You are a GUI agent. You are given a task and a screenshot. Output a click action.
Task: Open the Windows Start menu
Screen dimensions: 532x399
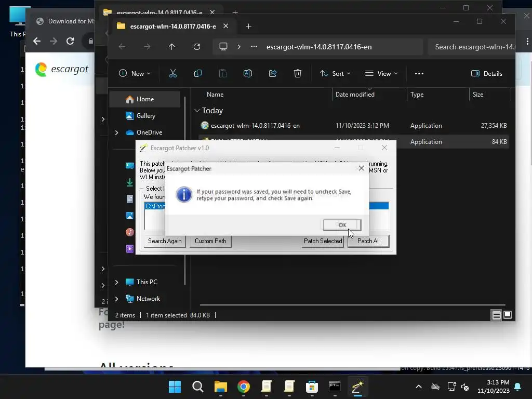(175, 387)
